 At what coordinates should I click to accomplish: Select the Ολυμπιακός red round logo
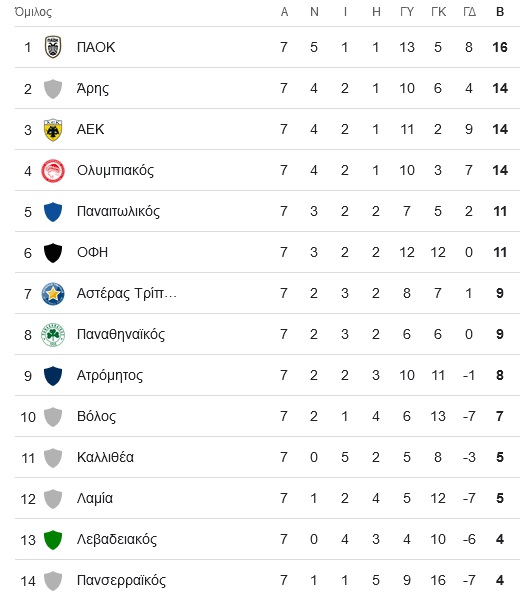pos(53,171)
